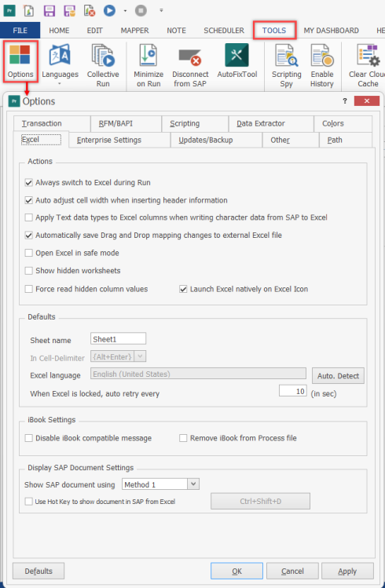
Task: Uncheck Always switch to Excel during Run
Action: click(28, 183)
